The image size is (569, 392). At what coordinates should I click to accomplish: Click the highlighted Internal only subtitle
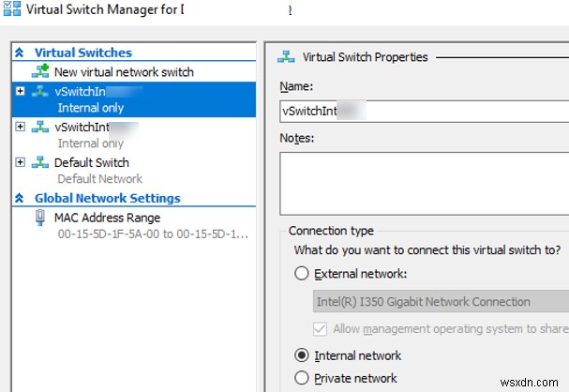pos(91,108)
